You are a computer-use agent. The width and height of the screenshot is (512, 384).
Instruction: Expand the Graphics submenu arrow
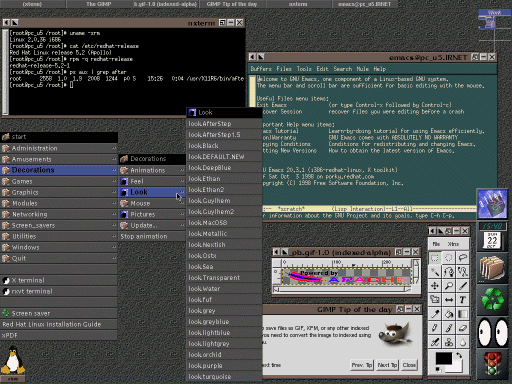(114, 192)
